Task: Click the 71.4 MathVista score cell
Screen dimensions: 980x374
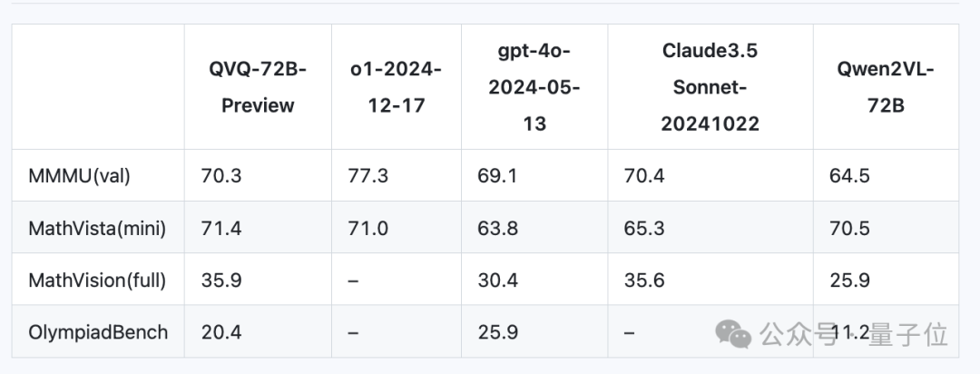Action: tap(221, 228)
